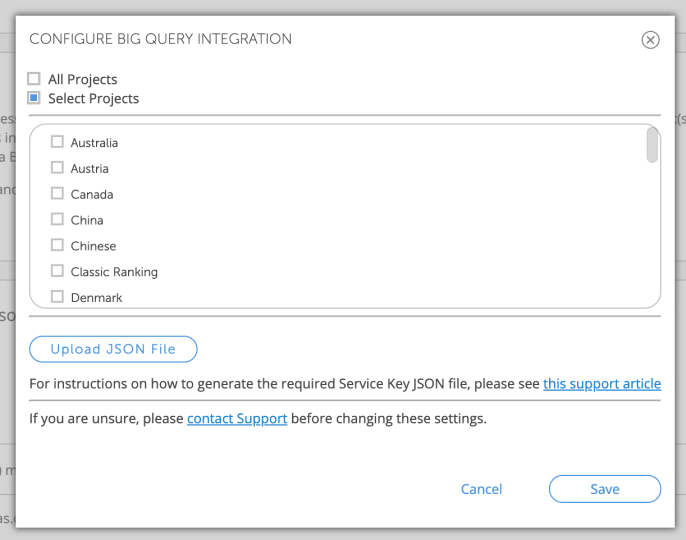Tick the Denmark project checkbox
Viewport: 686px width, 540px height.
[x=57, y=297]
